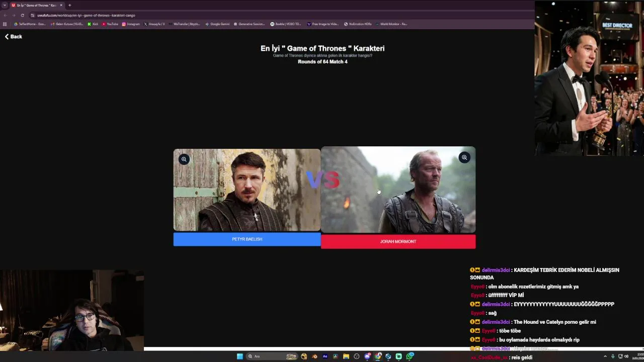The width and height of the screenshot is (644, 362).
Task: Open the Kick bookmark
Action: click(x=93, y=24)
